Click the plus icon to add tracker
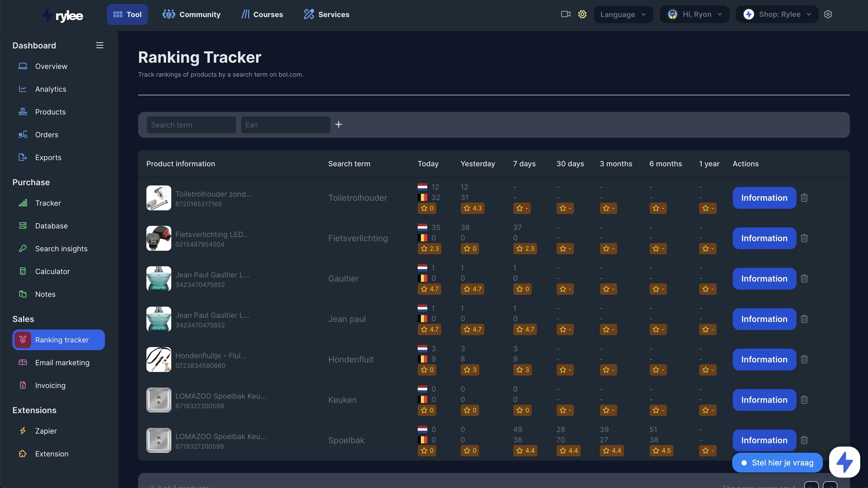This screenshot has width=868, height=488. tap(339, 125)
